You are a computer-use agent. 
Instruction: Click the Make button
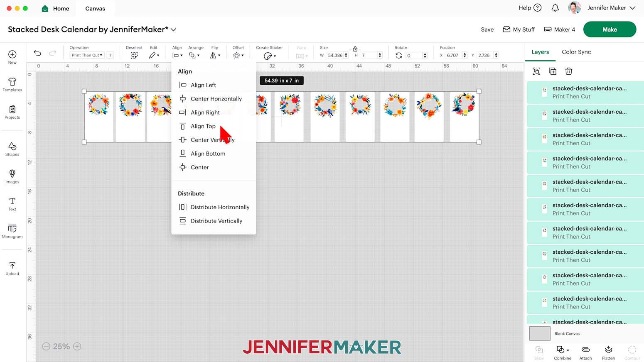[610, 29]
